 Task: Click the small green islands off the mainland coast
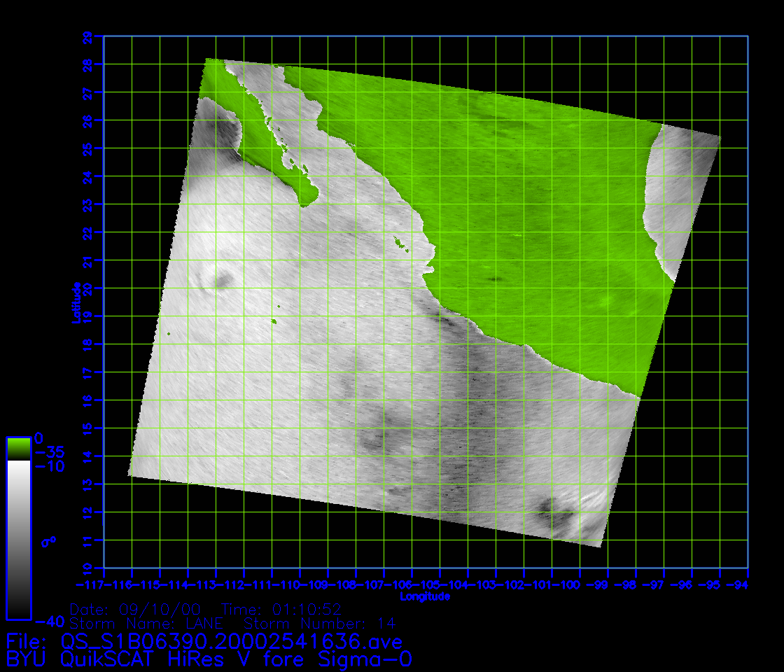tap(400, 244)
